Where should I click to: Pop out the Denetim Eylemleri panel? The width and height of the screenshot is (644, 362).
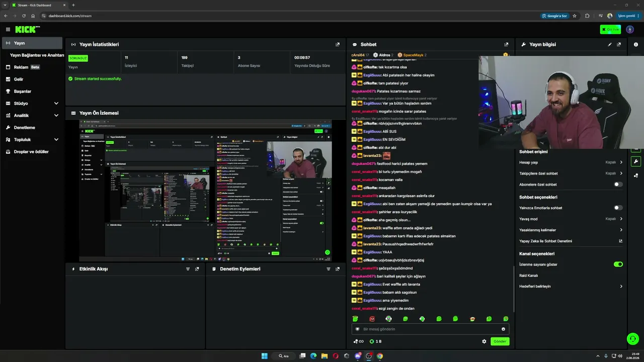tap(338, 269)
